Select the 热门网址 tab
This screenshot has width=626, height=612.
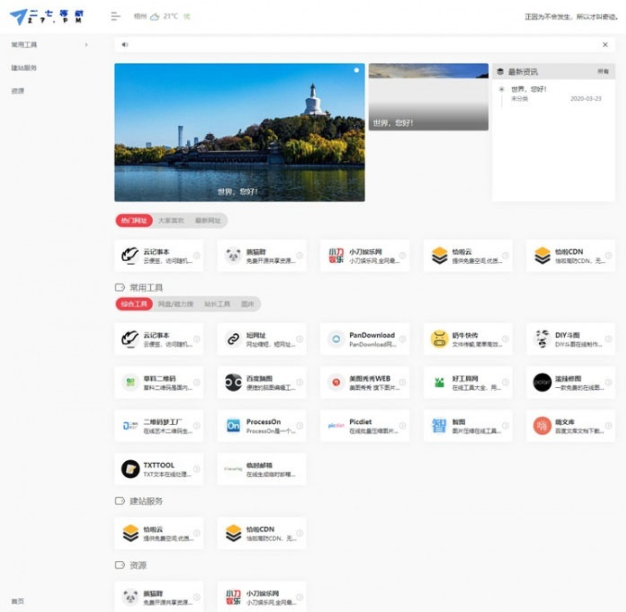coord(134,220)
